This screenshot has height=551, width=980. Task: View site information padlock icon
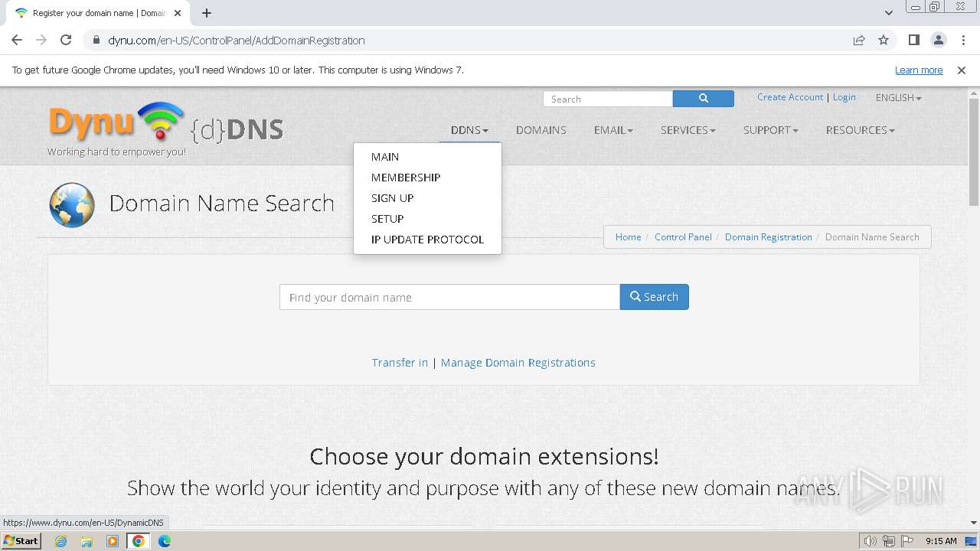click(x=96, y=40)
